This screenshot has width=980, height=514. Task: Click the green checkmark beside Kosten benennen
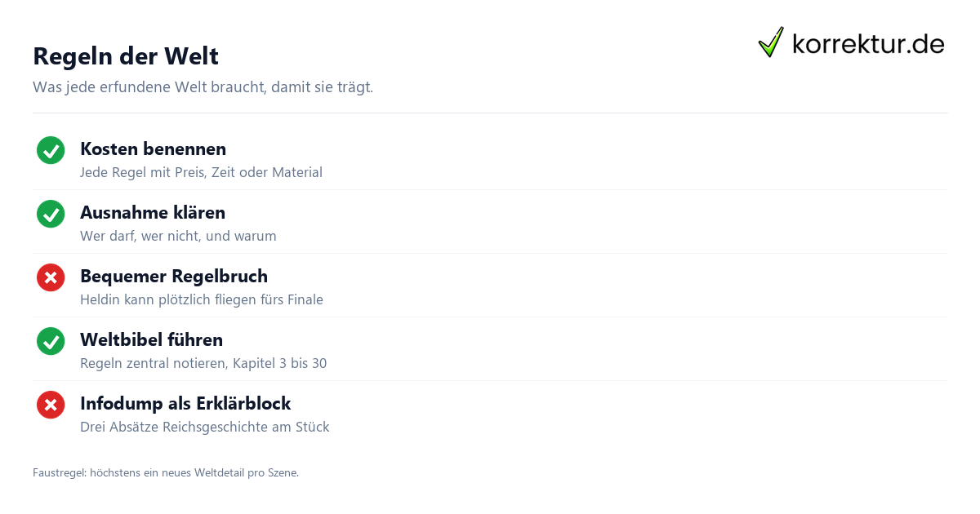tap(51, 150)
